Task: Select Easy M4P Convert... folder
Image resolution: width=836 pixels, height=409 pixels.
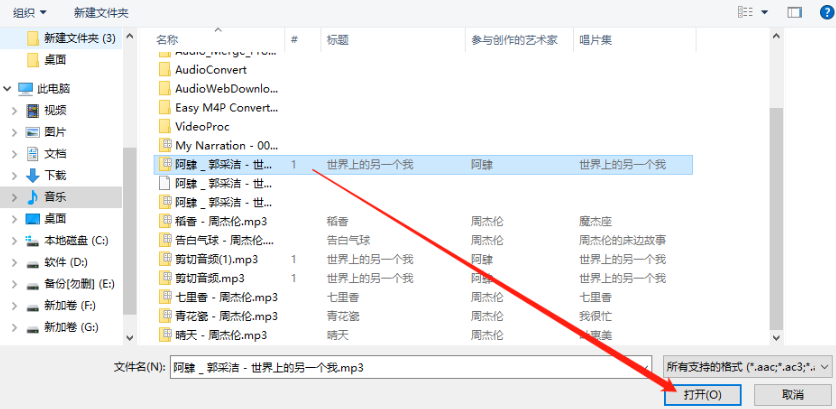Action: 226,108
